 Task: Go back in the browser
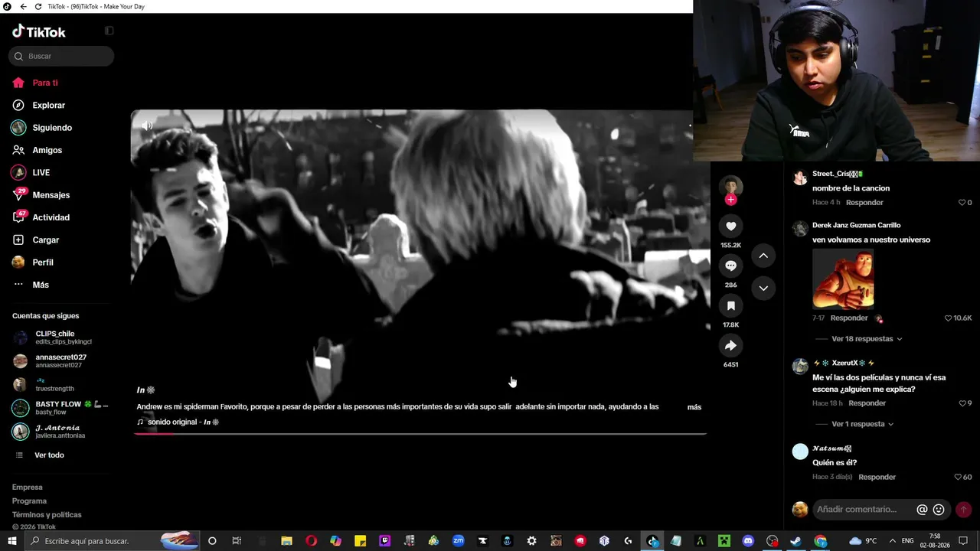click(x=23, y=7)
